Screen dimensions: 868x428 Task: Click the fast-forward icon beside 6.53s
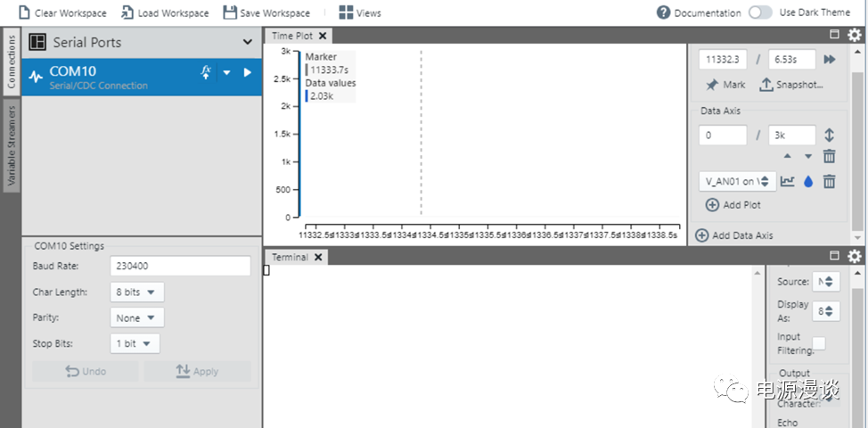pyautogui.click(x=829, y=60)
